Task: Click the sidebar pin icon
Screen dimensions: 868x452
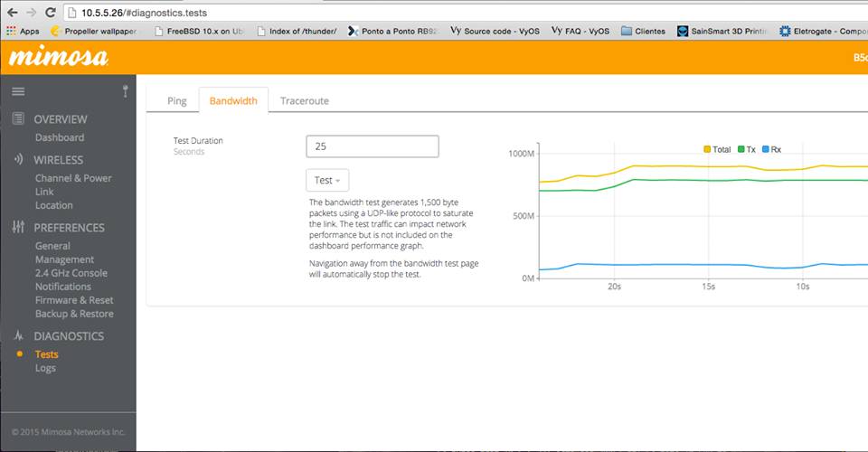Action: click(126, 91)
